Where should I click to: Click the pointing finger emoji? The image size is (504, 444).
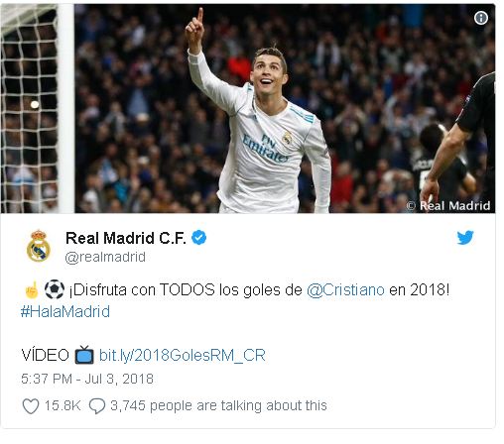click(x=33, y=289)
